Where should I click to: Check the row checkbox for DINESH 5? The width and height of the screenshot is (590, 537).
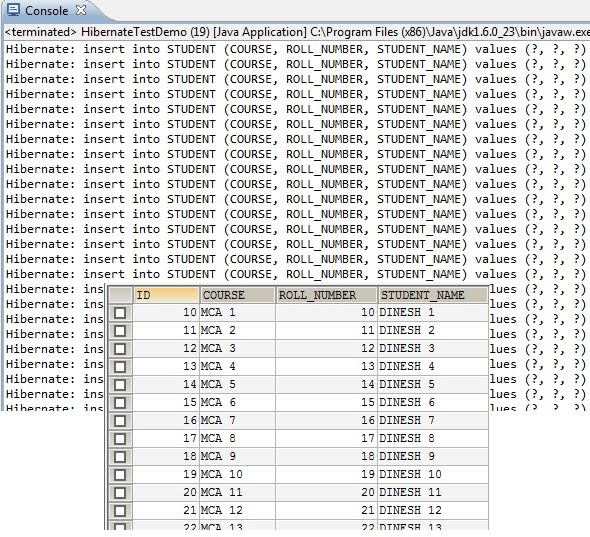120,385
